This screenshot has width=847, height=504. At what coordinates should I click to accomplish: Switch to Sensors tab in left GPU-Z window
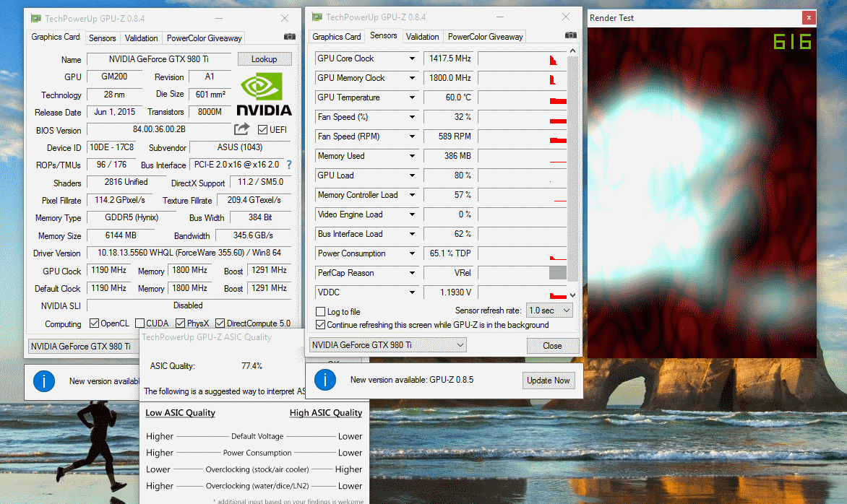click(x=102, y=38)
